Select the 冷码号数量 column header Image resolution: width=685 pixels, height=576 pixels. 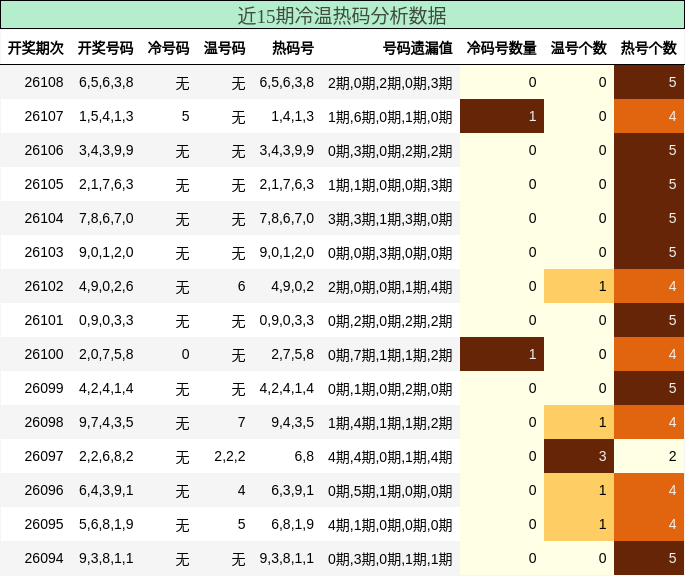click(502, 48)
